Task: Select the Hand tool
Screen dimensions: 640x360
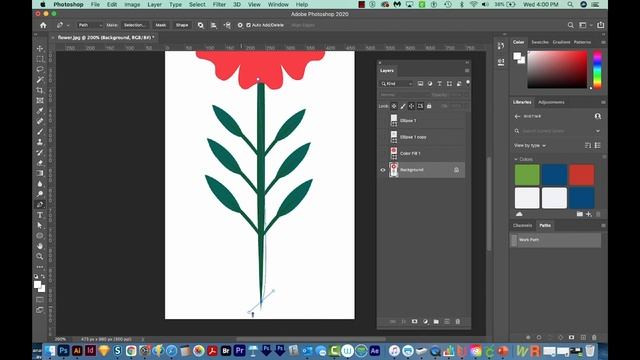Action: (40, 246)
